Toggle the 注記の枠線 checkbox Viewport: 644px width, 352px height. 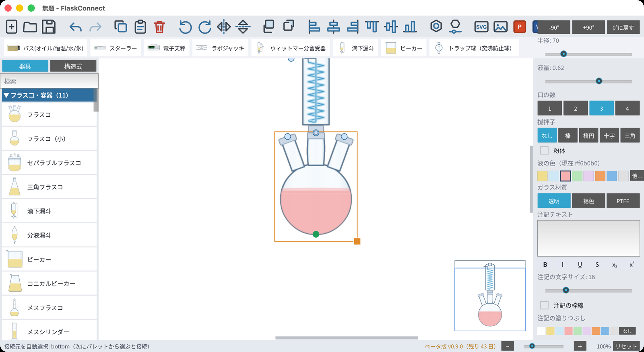pyautogui.click(x=544, y=305)
